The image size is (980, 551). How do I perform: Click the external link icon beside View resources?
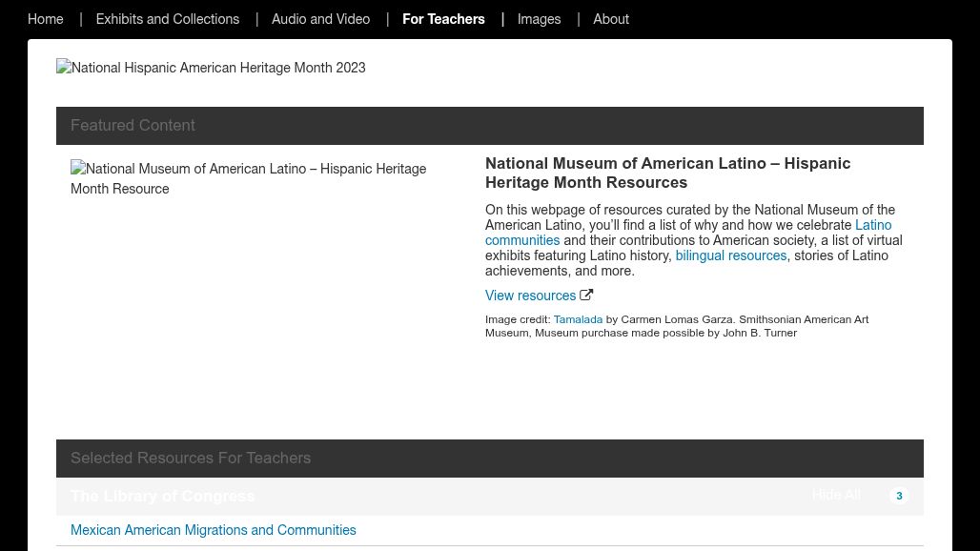[x=586, y=296]
